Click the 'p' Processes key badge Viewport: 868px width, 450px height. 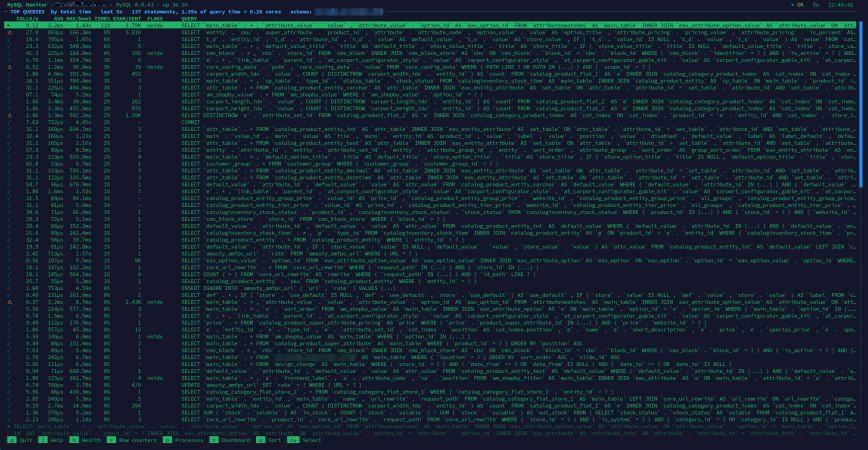point(167,440)
